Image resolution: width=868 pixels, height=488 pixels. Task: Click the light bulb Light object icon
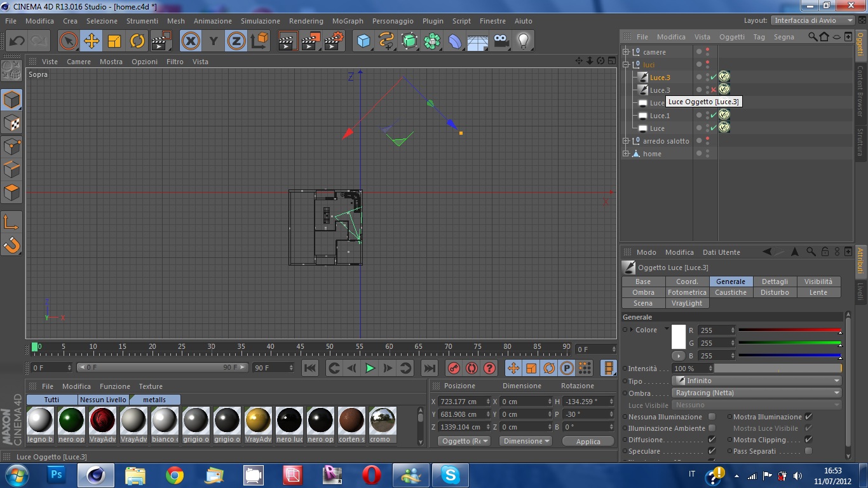[x=524, y=41]
